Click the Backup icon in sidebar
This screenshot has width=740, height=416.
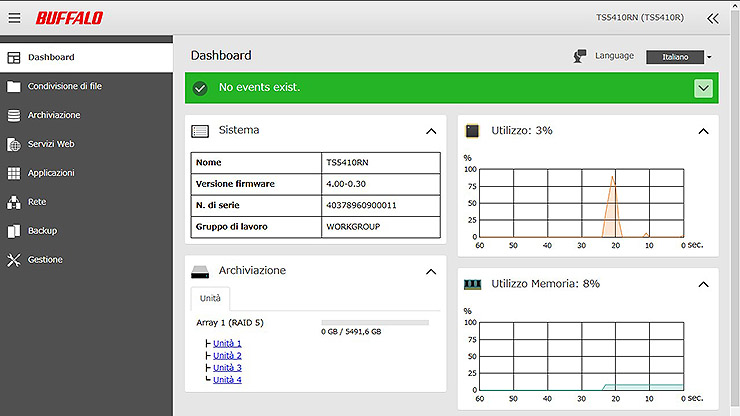[13, 231]
